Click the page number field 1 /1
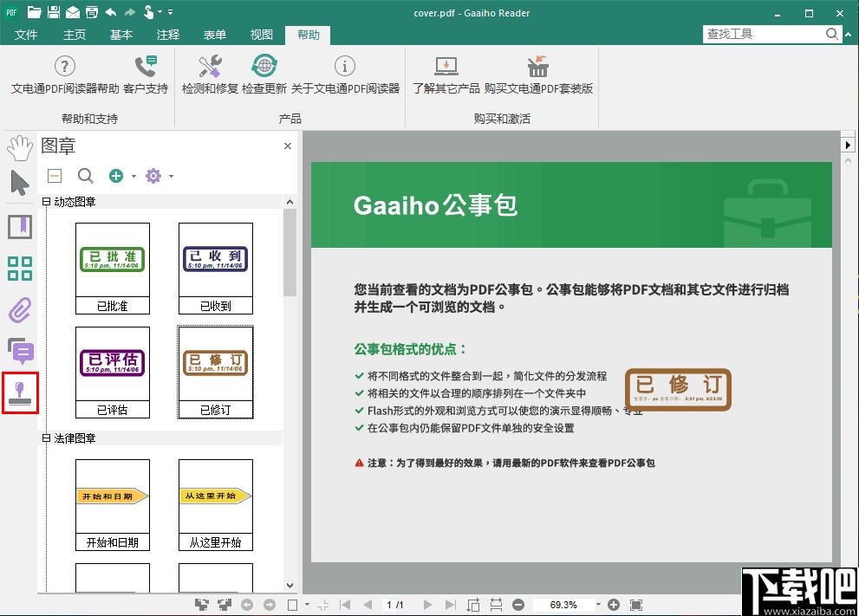 (395, 605)
